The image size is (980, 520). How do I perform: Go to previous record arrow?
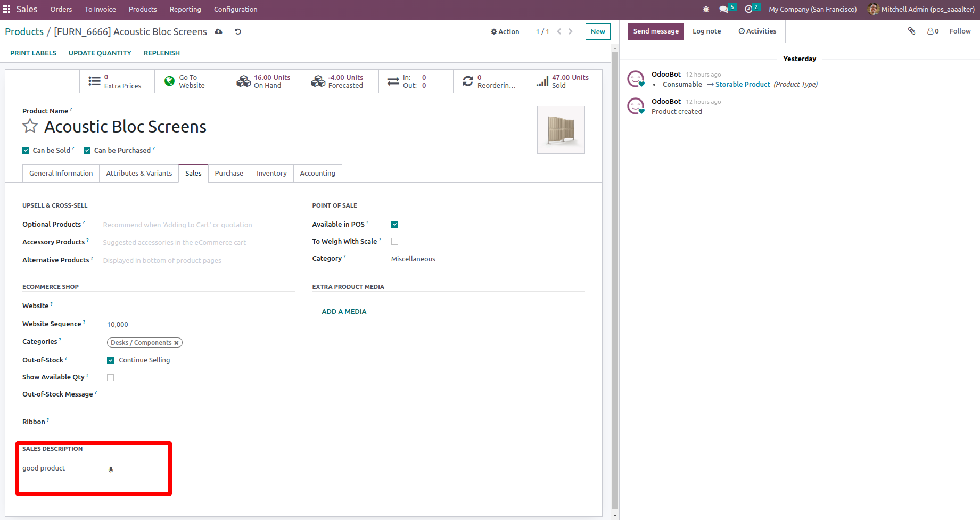tap(559, 31)
